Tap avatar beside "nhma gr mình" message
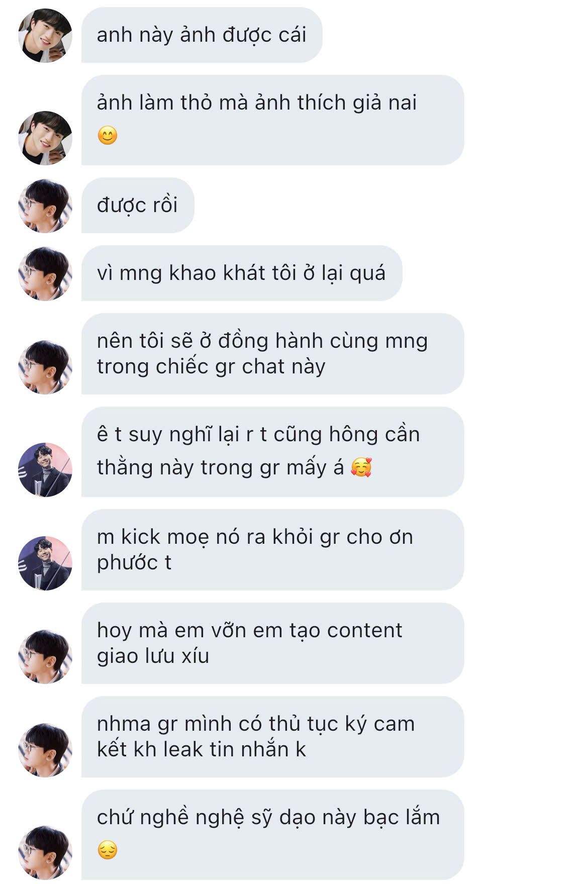 pyautogui.click(x=45, y=750)
